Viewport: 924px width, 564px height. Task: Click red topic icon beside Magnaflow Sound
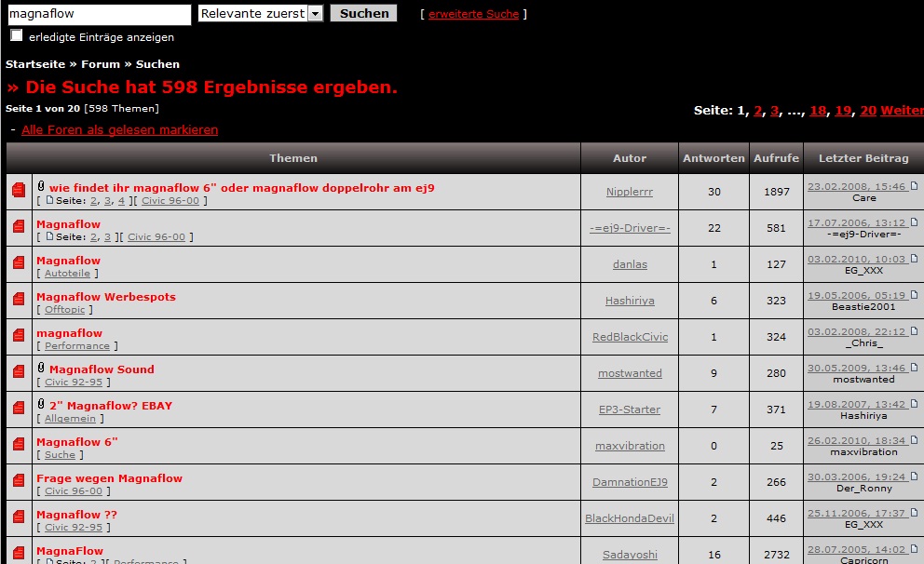click(x=19, y=371)
